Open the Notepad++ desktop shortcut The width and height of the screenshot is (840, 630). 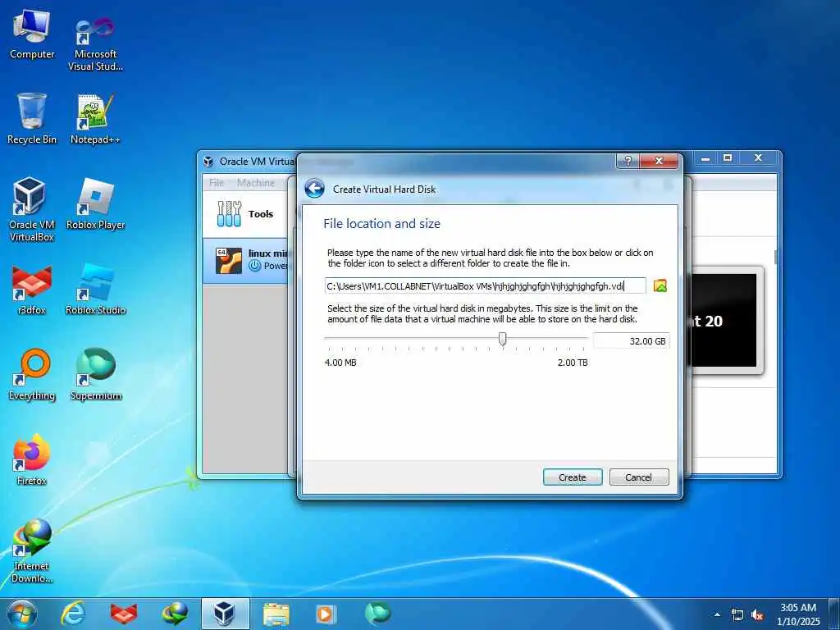(95, 119)
